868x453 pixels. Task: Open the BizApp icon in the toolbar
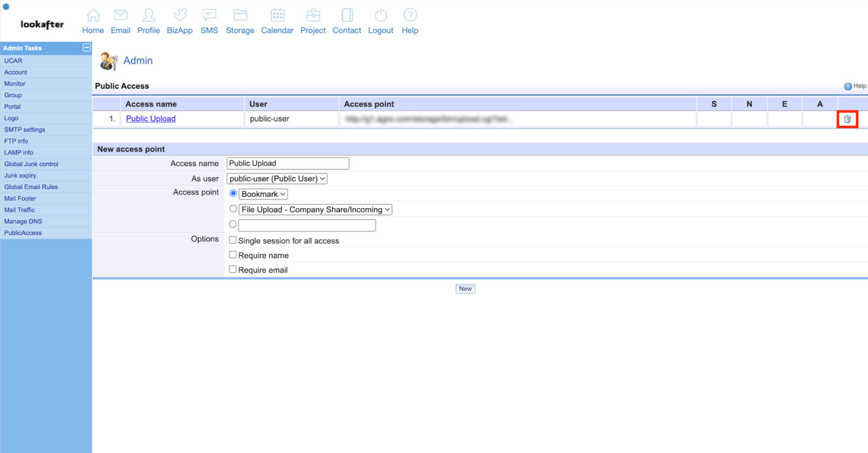click(179, 16)
